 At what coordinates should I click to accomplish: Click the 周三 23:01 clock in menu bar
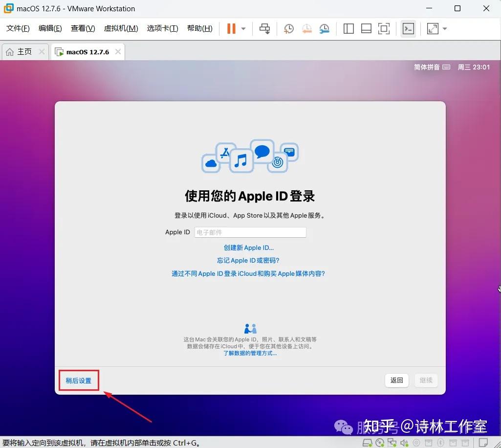pos(474,67)
